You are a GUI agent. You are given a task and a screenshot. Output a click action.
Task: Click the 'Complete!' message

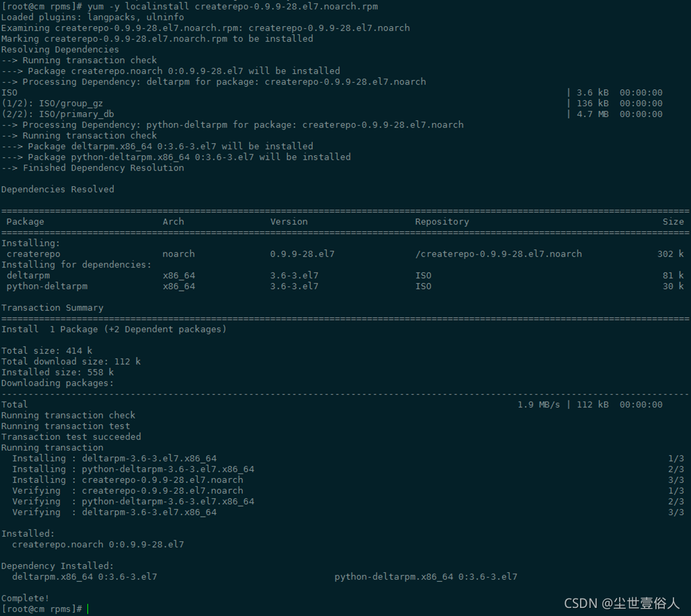click(x=25, y=599)
